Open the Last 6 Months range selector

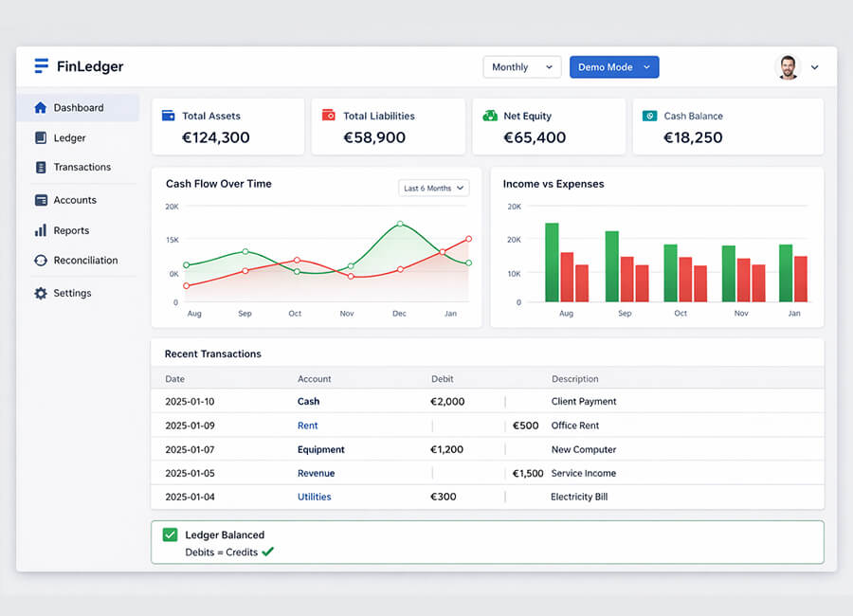pyautogui.click(x=434, y=189)
